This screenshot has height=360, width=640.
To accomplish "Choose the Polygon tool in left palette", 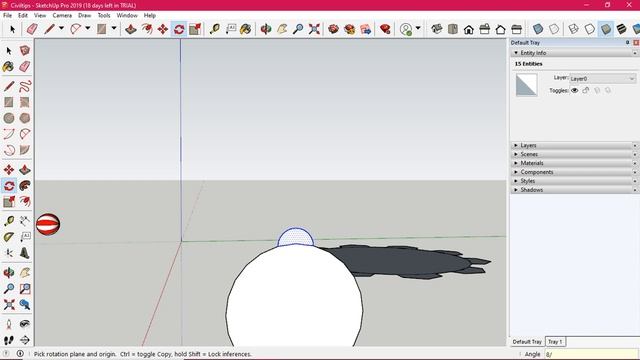I will 24,118.
